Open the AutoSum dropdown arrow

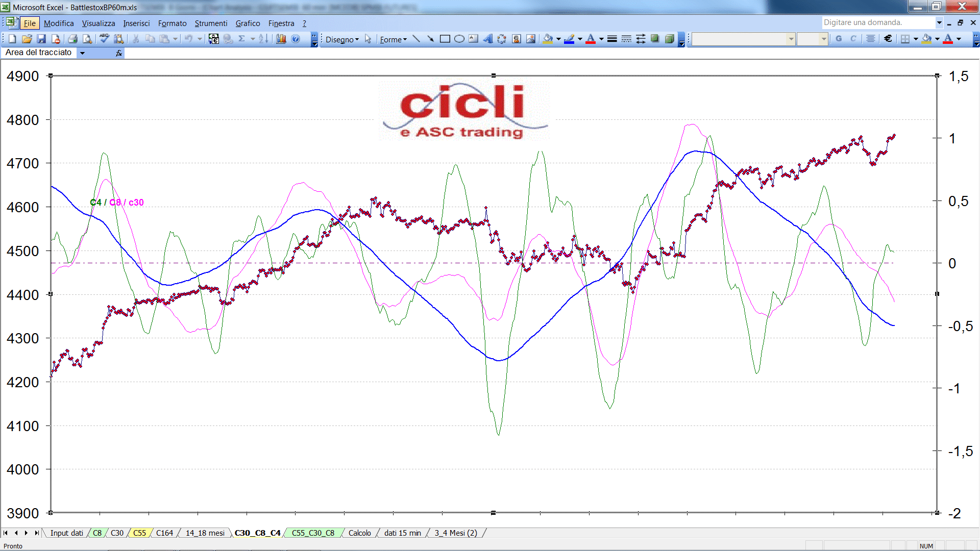(x=252, y=39)
